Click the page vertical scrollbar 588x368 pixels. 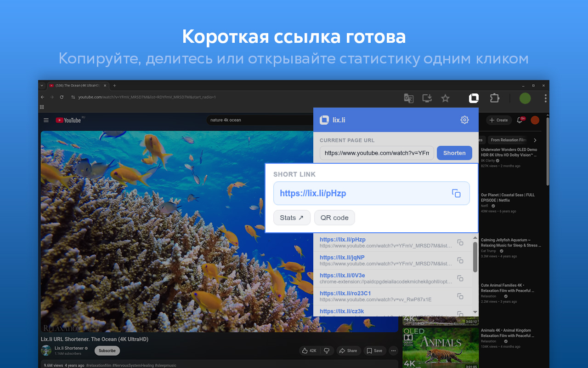pos(547,152)
